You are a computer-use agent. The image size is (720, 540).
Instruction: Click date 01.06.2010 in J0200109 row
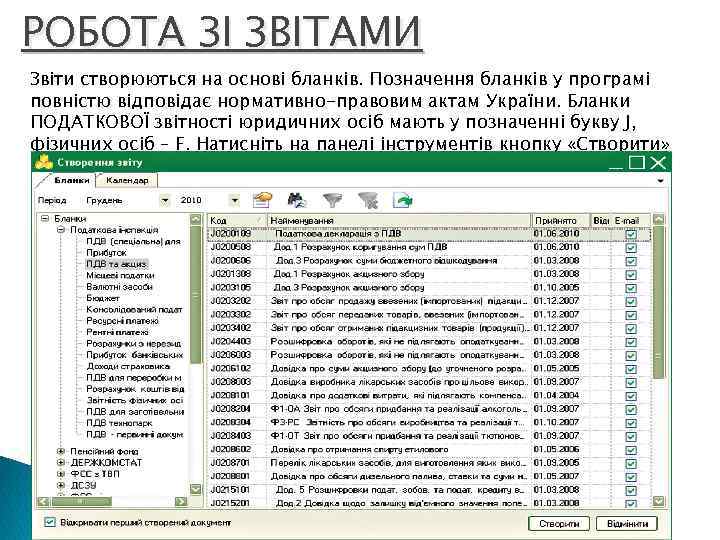pyautogui.click(x=556, y=234)
